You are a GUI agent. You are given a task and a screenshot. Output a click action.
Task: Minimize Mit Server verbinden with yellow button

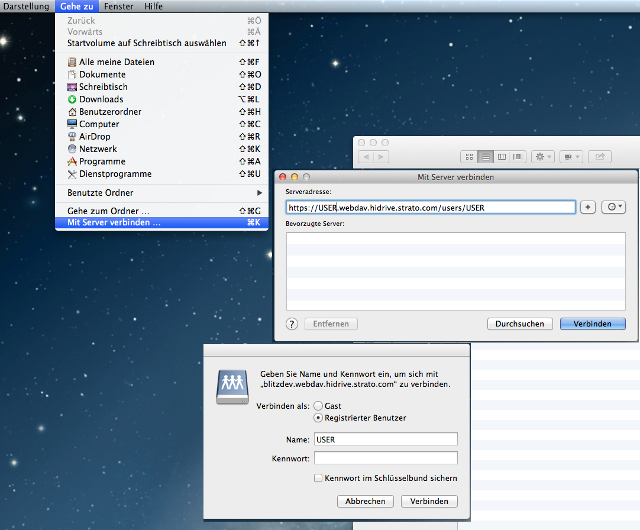coord(294,177)
